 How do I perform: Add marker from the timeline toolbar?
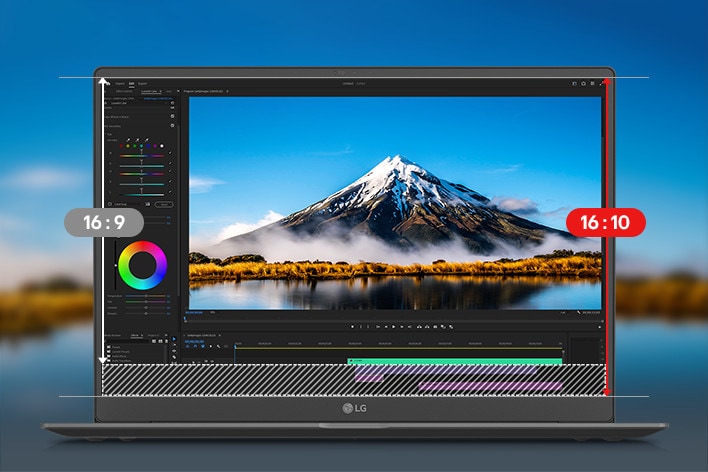click(x=210, y=346)
